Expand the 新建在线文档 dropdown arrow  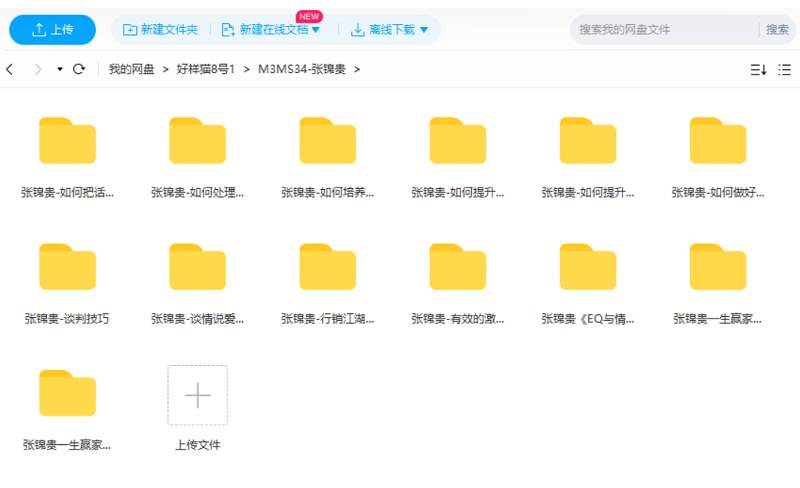316,30
